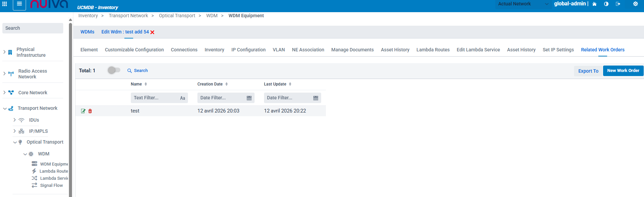The image size is (644, 197).
Task: Toggle the switch next to Total
Action: click(114, 70)
